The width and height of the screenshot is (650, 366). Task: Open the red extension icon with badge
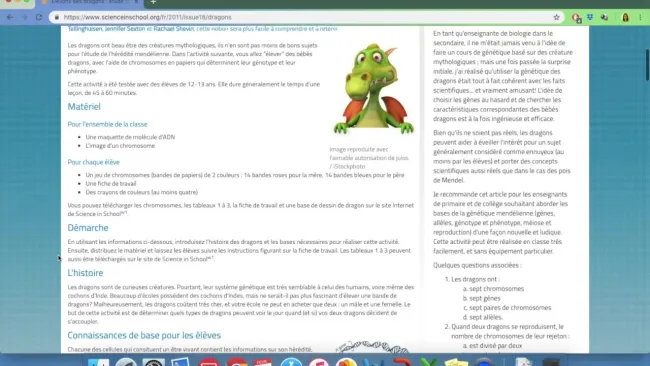pos(576,18)
